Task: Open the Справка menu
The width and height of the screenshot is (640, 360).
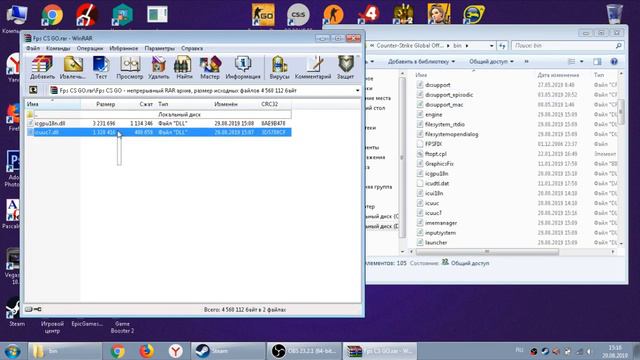Action: pyautogui.click(x=192, y=48)
